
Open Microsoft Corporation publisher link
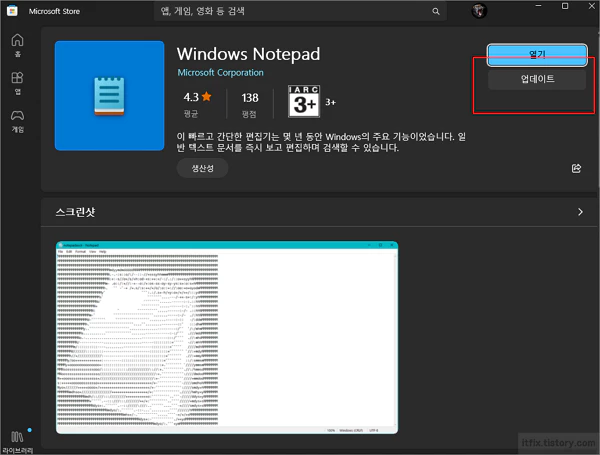click(220, 73)
